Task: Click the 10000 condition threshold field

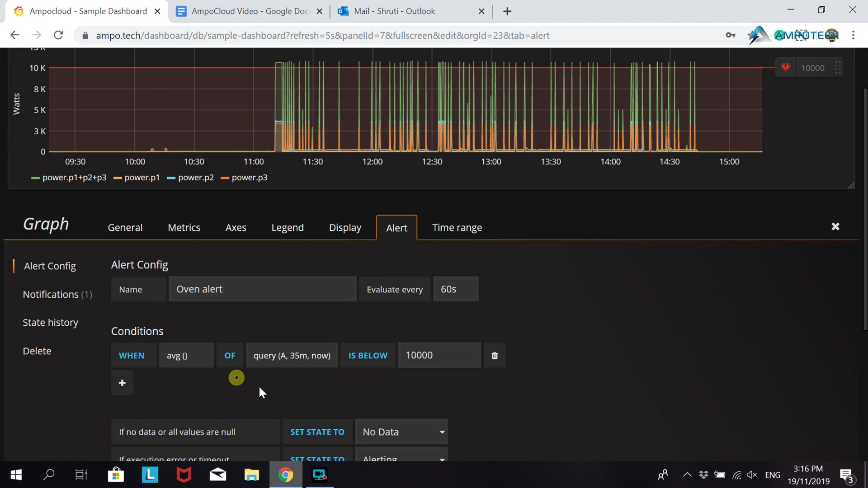Action: pyautogui.click(x=439, y=356)
